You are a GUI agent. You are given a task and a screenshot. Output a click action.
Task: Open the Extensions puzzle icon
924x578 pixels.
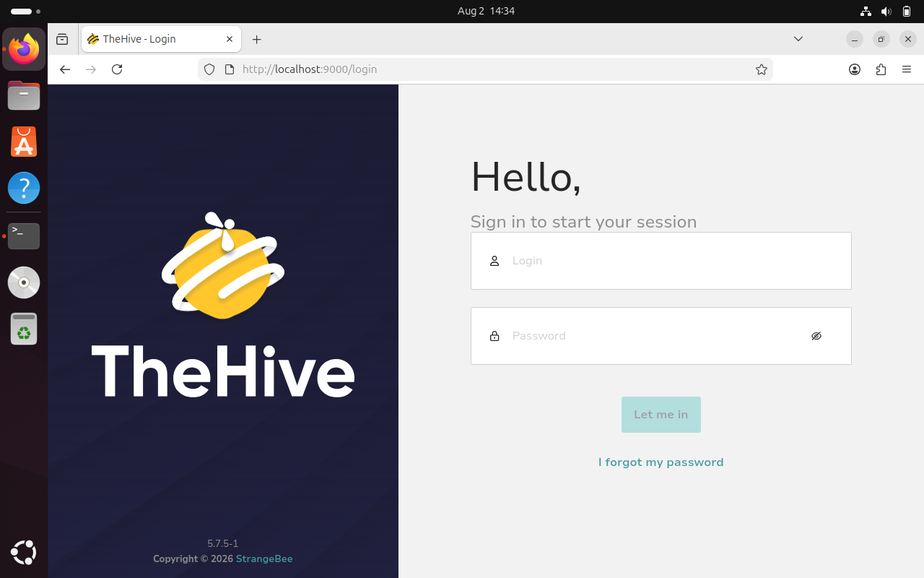(x=881, y=69)
